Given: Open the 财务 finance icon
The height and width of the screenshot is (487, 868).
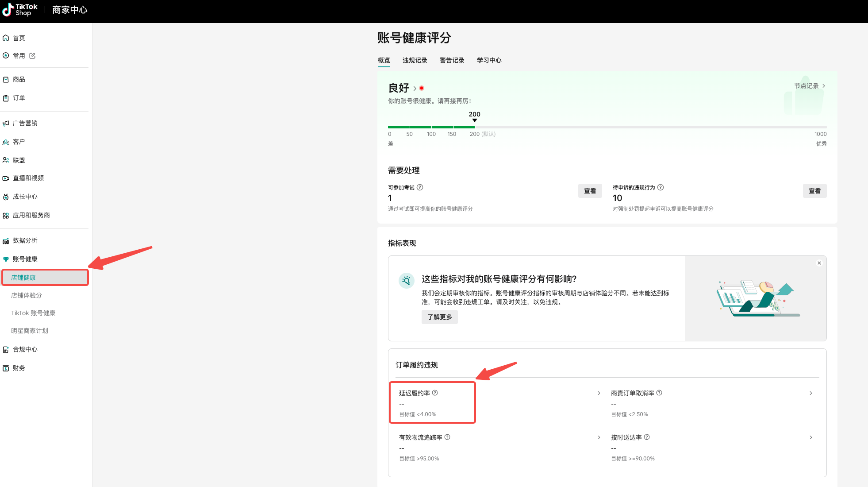Looking at the screenshot, I should click(6, 368).
